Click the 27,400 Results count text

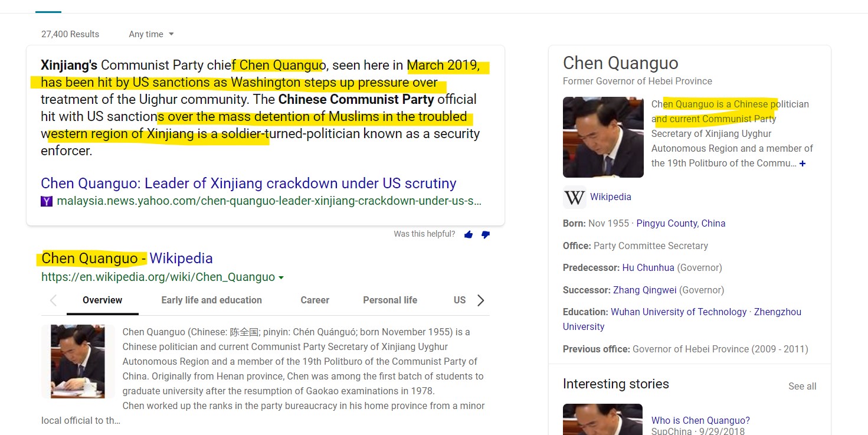70,34
